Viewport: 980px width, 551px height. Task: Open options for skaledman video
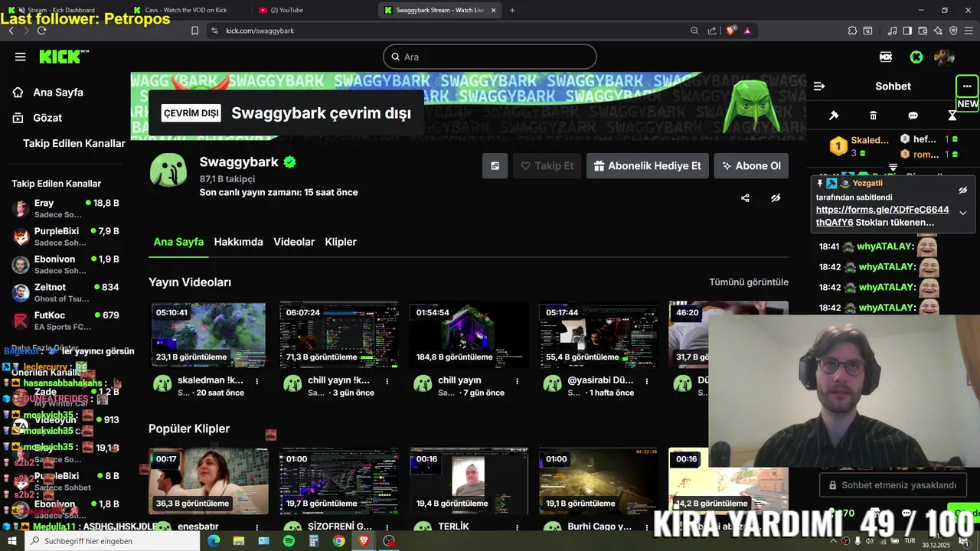pyautogui.click(x=256, y=380)
